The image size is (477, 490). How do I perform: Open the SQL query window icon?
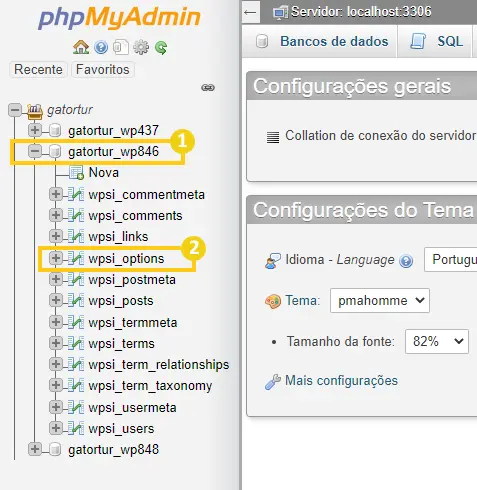click(x=121, y=47)
